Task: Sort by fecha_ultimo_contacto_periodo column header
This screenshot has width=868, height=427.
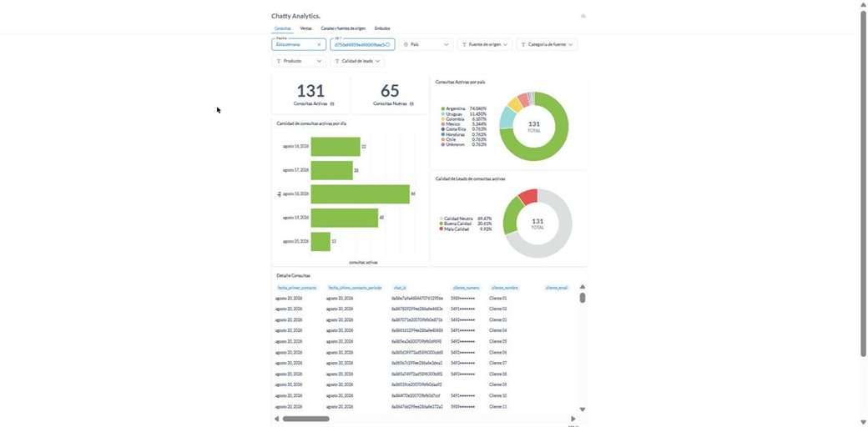Action: point(355,288)
